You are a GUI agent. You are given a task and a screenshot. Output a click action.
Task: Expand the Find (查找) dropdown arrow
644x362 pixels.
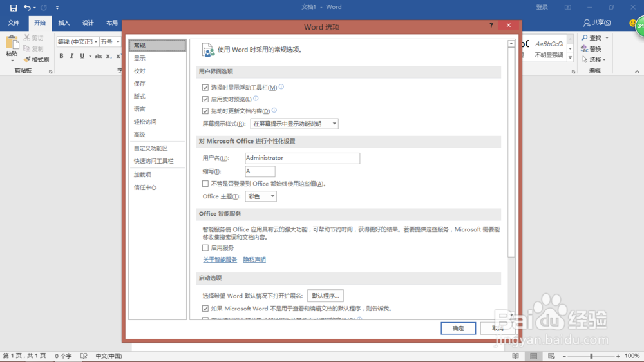click(x=607, y=38)
